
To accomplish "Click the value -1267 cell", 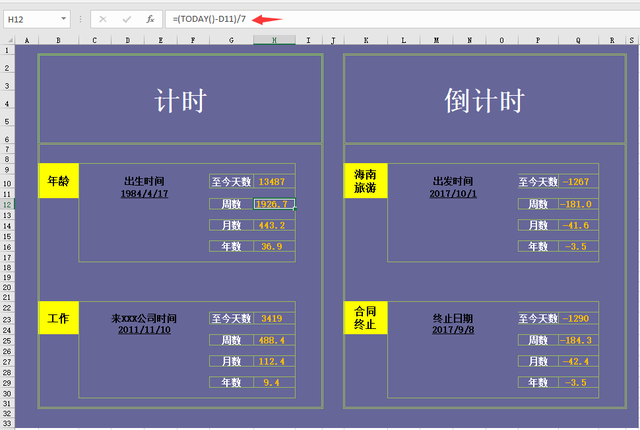I will point(578,182).
